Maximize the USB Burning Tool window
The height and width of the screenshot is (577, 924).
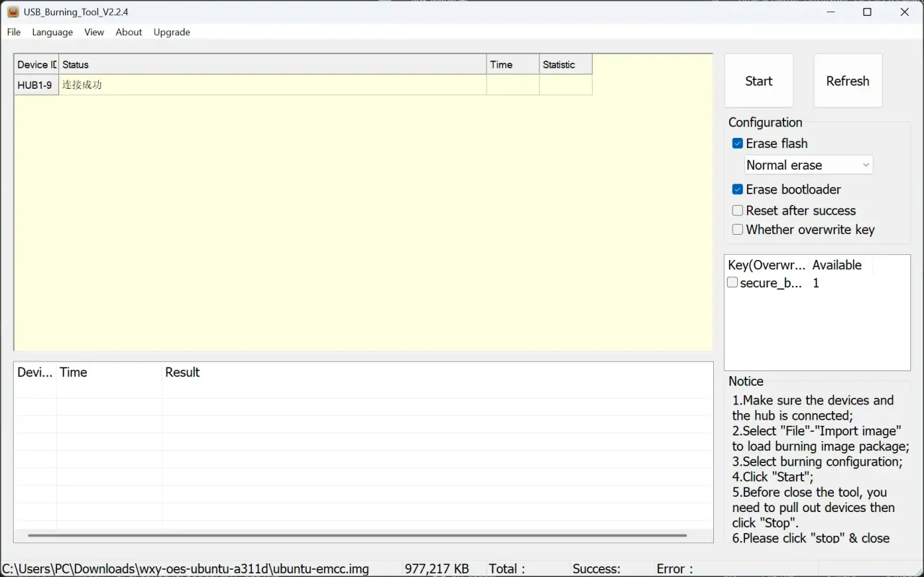point(868,12)
